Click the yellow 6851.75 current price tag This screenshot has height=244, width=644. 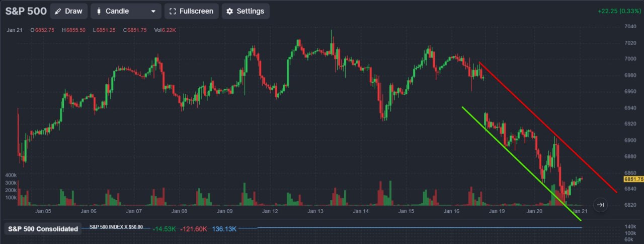[x=633, y=179]
